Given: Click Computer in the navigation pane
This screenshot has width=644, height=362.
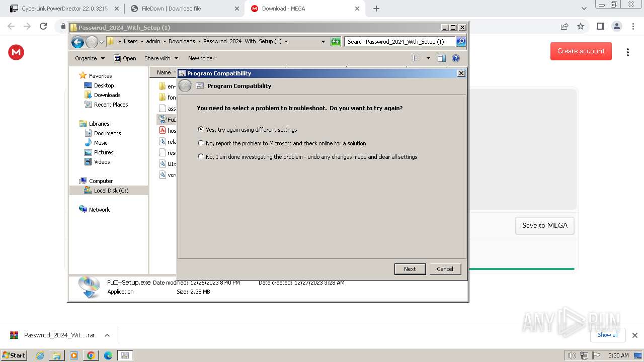Looking at the screenshot, I should point(101,181).
